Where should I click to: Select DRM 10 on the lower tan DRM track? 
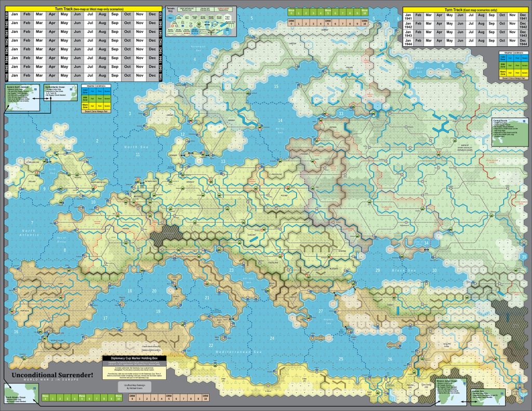tap(206, 398)
